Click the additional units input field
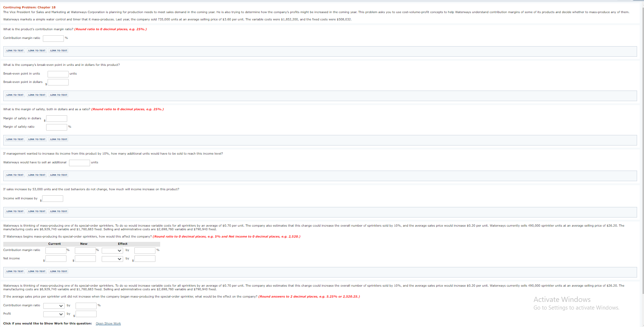The image size is (644, 327). tap(80, 163)
